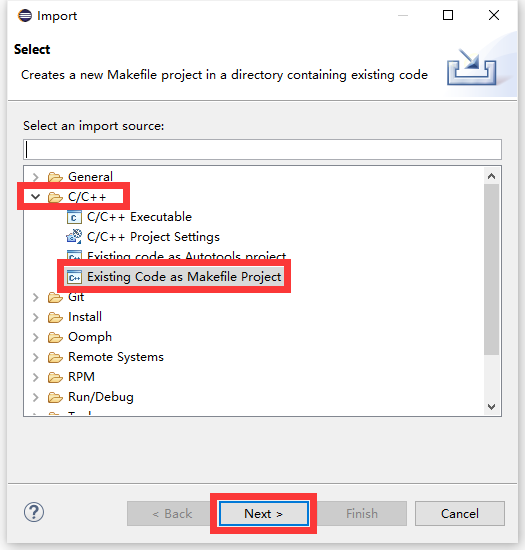Expand the General category
Screen dimensions: 525x550
[x=35, y=177]
